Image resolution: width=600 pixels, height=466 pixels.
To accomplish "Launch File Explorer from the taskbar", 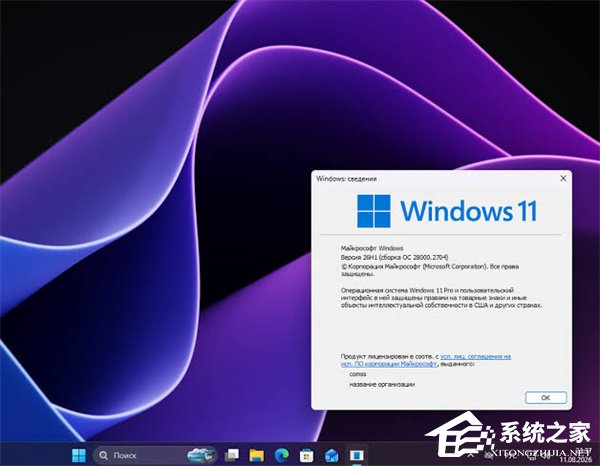I will click(x=256, y=455).
